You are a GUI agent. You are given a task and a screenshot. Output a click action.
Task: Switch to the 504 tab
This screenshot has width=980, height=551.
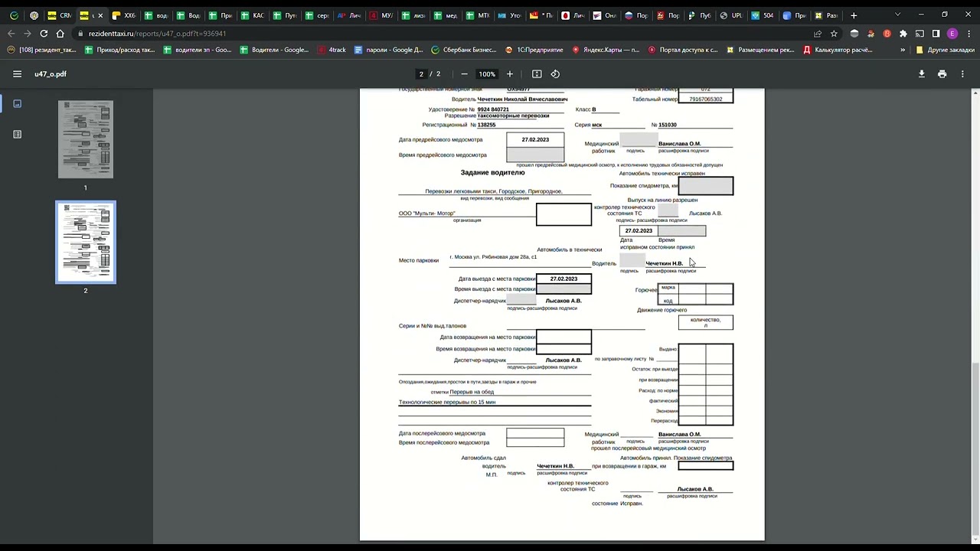pos(763,15)
